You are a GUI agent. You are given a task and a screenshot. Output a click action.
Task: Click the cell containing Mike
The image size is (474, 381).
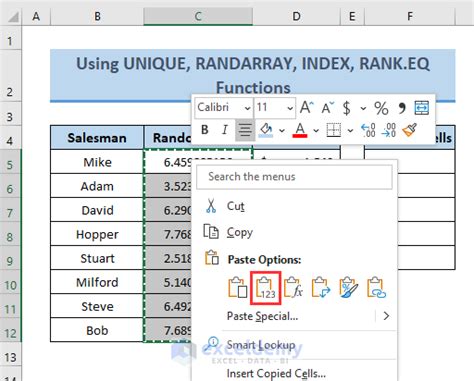97,162
